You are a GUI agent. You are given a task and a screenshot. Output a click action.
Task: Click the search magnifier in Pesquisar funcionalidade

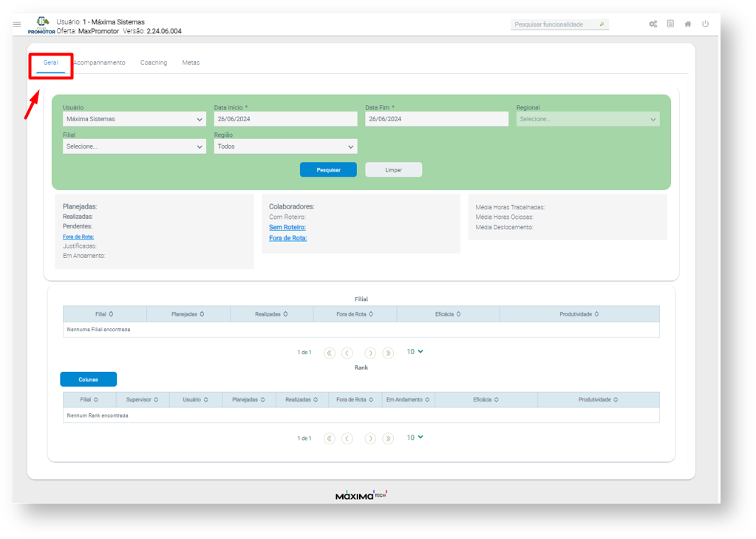tap(602, 24)
